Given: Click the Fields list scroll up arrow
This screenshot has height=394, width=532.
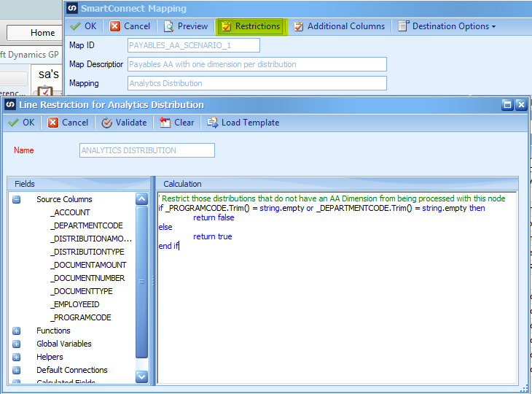Looking at the screenshot, I should [x=141, y=198].
